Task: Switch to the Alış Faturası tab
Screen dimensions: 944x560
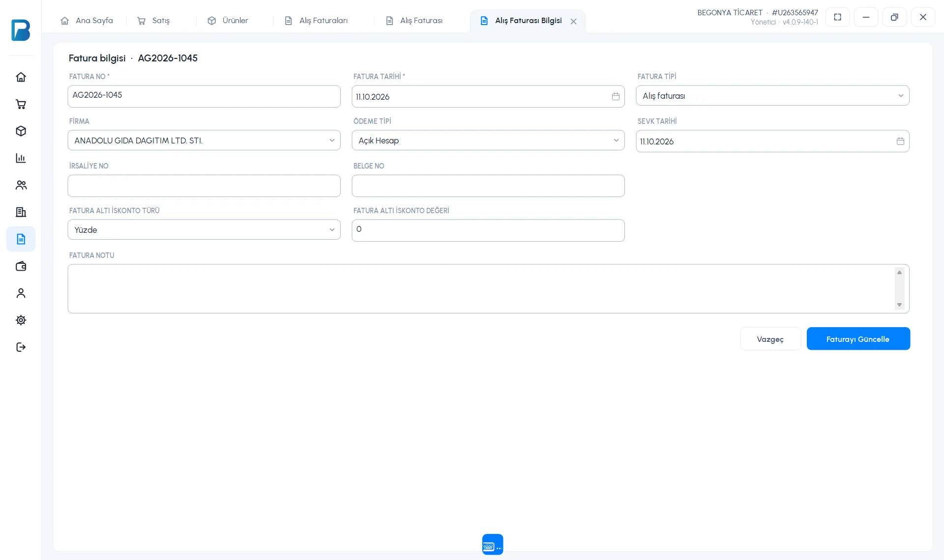Action: pyautogui.click(x=414, y=21)
